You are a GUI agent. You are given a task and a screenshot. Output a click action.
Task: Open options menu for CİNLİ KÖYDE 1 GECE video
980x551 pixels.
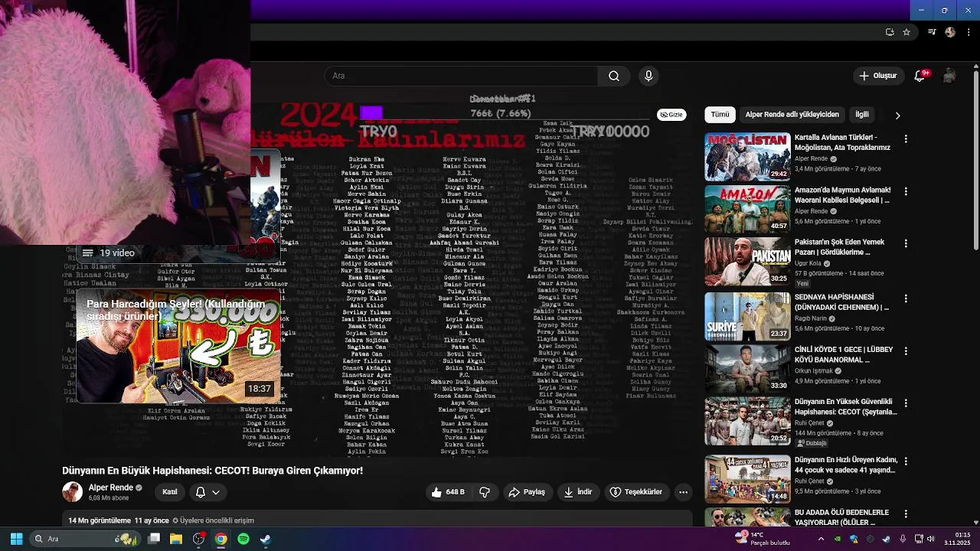pos(906,351)
